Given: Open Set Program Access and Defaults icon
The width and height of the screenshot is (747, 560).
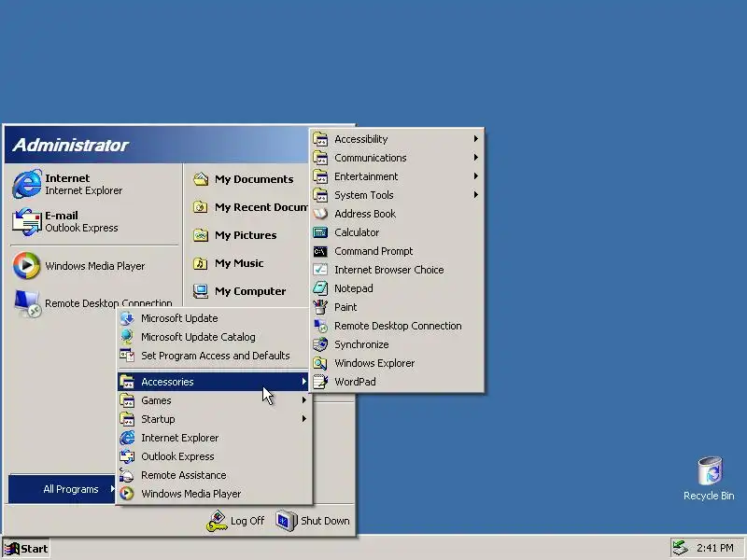Looking at the screenshot, I should [127, 356].
